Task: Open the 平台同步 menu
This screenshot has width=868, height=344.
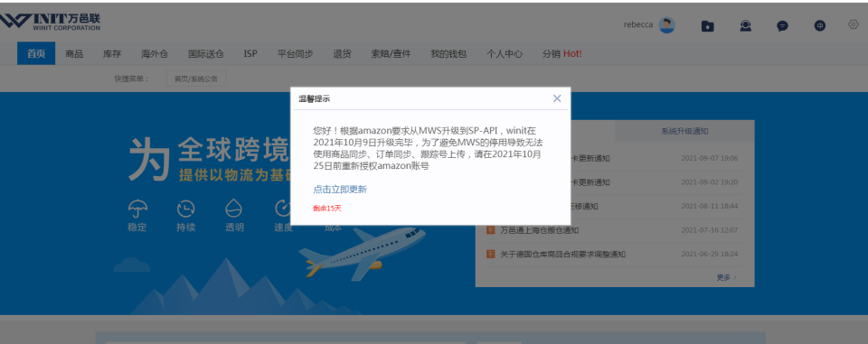Action: [295, 53]
